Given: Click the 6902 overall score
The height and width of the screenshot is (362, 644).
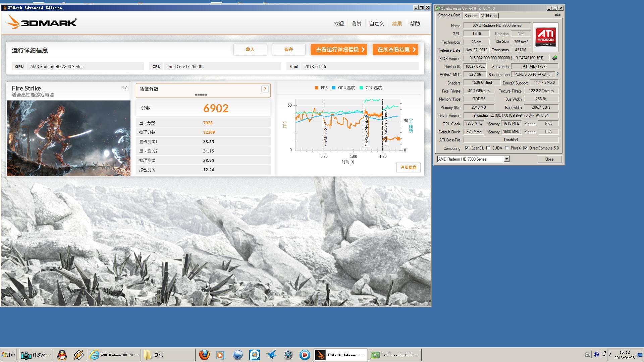Looking at the screenshot, I should click(x=216, y=108).
